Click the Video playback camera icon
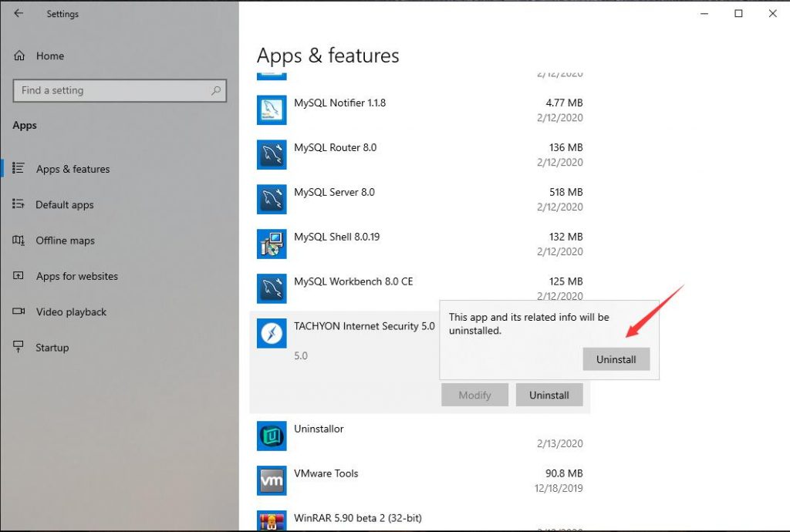Viewport: 790px width, 532px height. click(19, 311)
